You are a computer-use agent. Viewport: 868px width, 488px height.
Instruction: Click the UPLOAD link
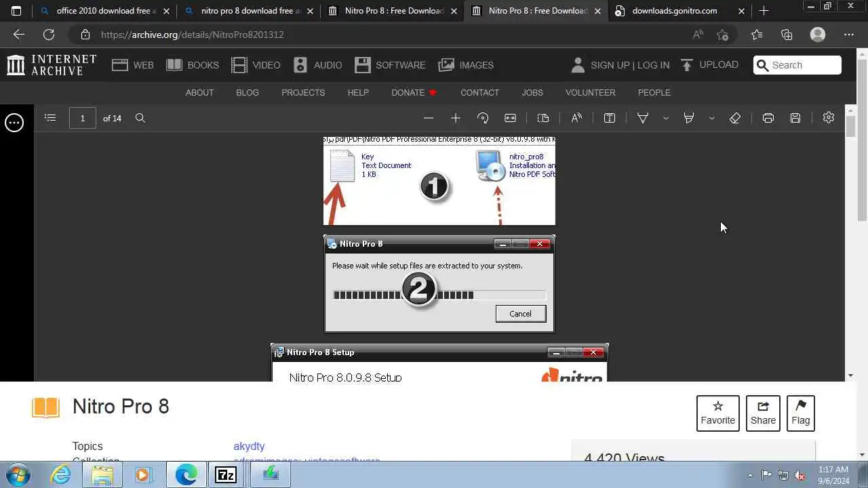(x=709, y=65)
